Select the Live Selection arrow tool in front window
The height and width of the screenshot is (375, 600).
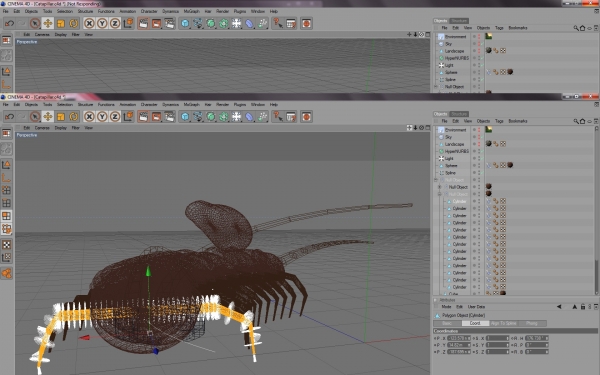[35, 117]
